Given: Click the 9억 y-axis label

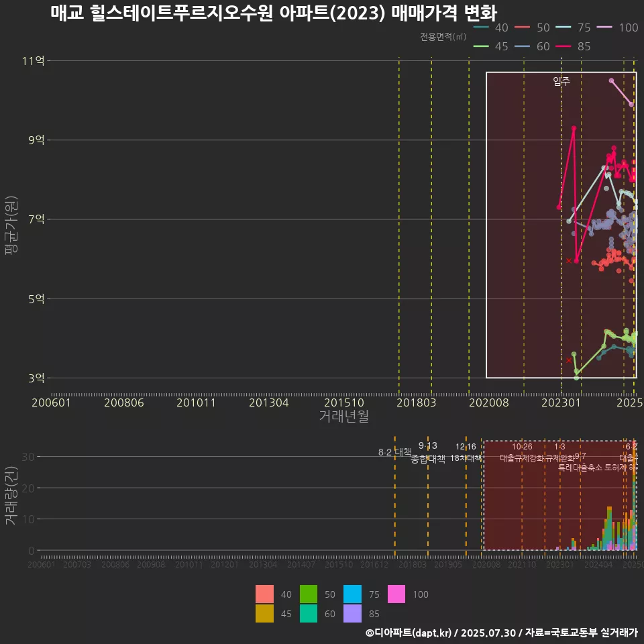Looking at the screenshot, I should [x=36, y=140].
